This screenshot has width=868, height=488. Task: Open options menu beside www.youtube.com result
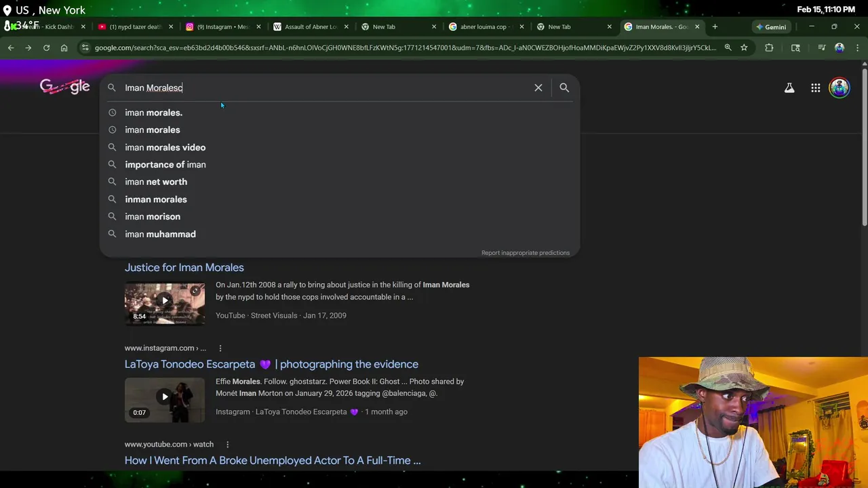click(227, 445)
